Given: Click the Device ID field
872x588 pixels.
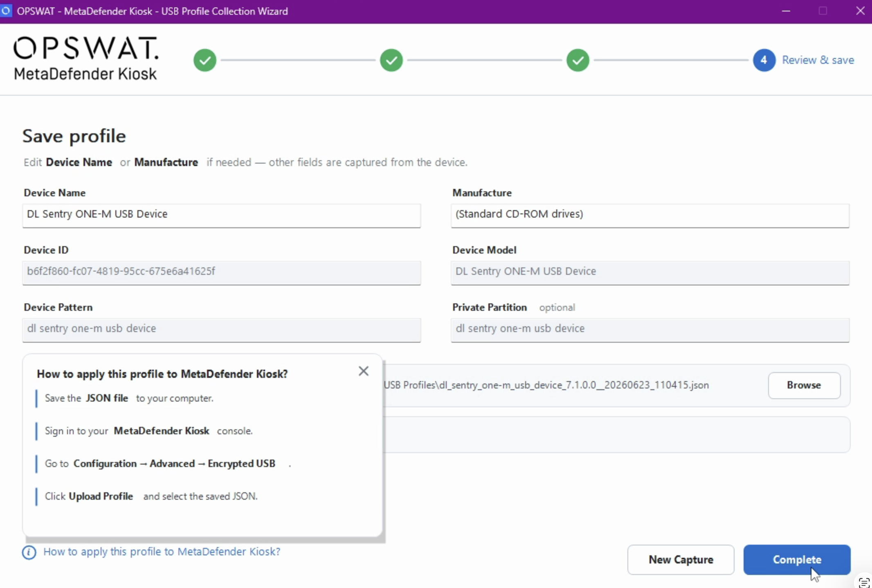Looking at the screenshot, I should coord(222,272).
